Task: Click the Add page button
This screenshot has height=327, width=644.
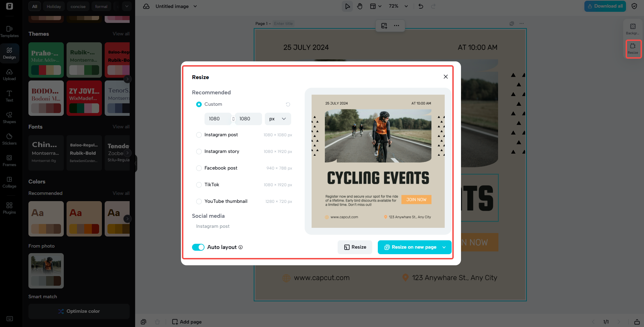Action: point(187,322)
